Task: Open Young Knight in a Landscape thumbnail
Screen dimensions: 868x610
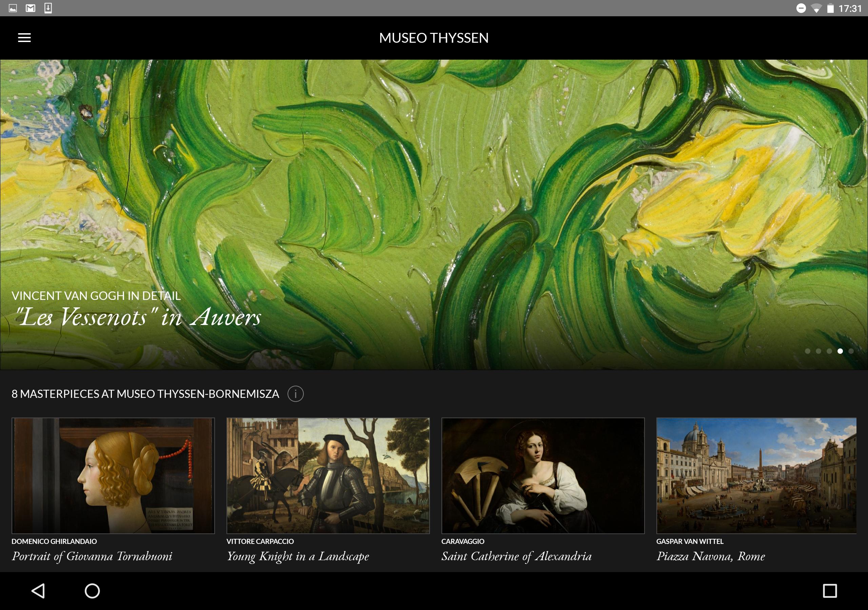Action: [x=328, y=475]
